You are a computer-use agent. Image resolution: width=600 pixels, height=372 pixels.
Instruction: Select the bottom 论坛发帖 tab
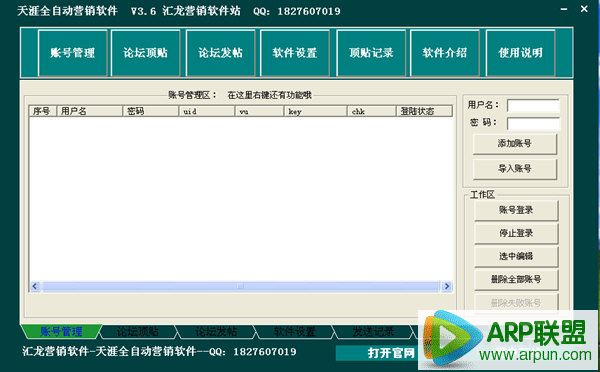click(216, 332)
